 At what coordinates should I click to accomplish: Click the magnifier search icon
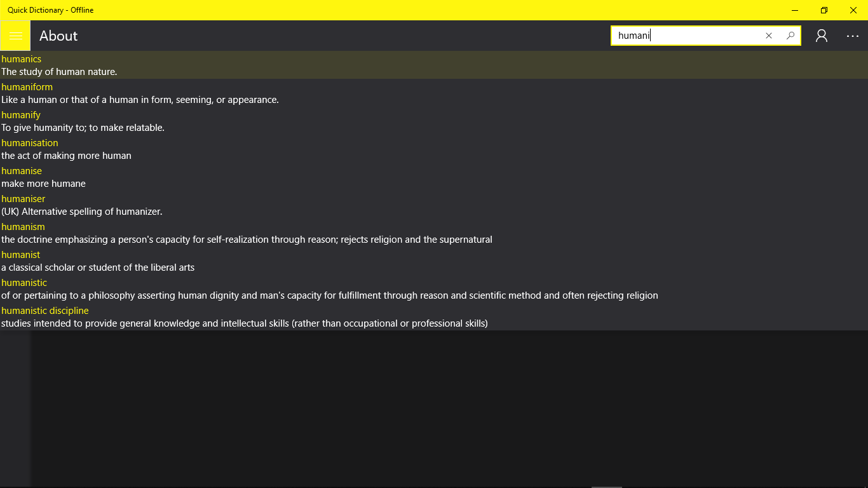click(790, 36)
